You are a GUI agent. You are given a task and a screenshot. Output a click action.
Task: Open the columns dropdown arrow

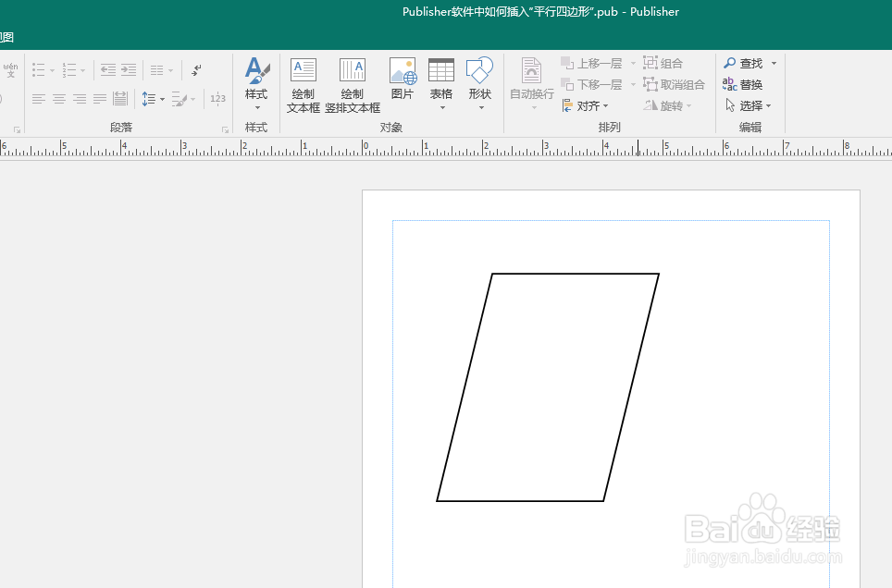[170, 70]
